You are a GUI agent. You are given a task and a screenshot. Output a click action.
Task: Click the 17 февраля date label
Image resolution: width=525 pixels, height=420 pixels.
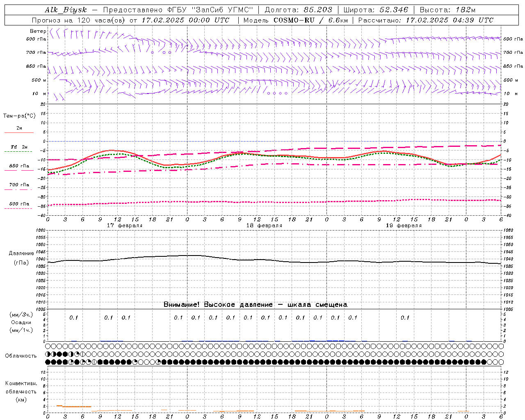125,226
